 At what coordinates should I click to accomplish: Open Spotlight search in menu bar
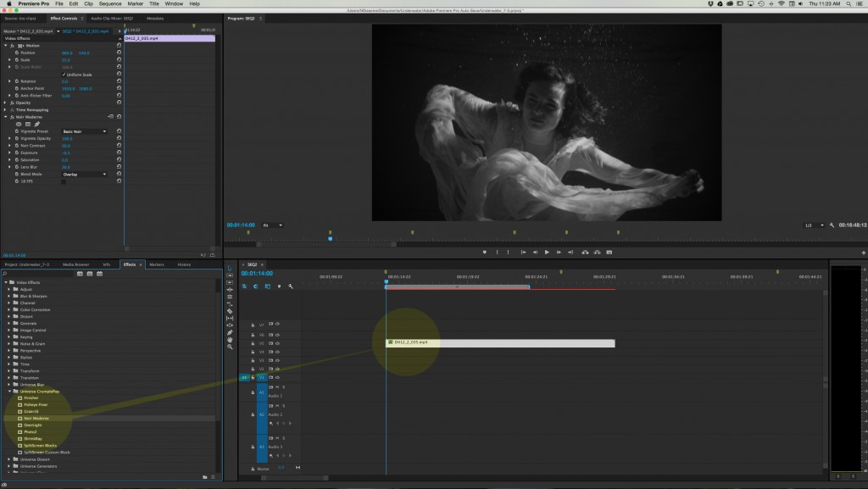[849, 4]
